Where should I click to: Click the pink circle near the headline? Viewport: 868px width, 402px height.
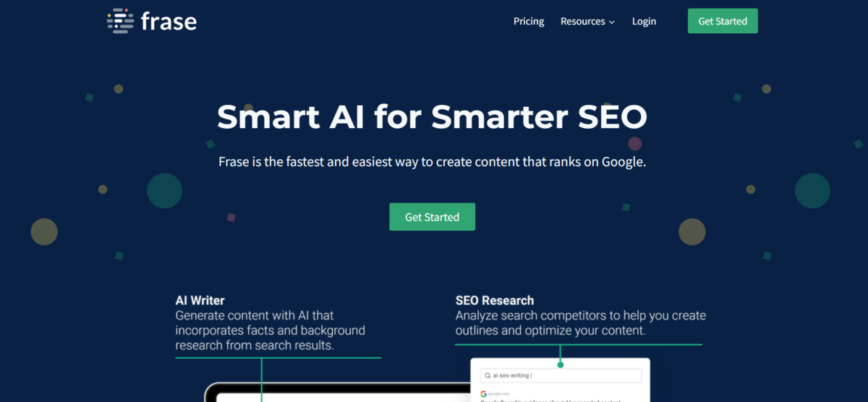pos(634,144)
